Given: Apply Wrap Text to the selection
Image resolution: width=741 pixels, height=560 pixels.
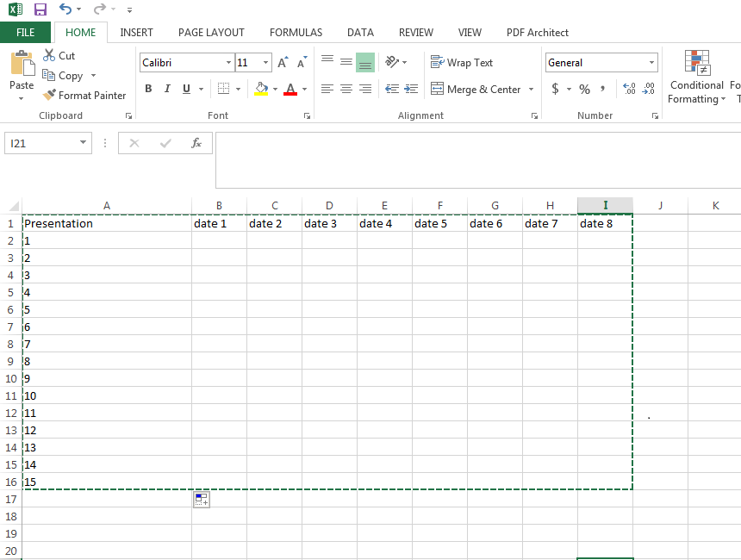Looking at the screenshot, I should tap(462, 62).
